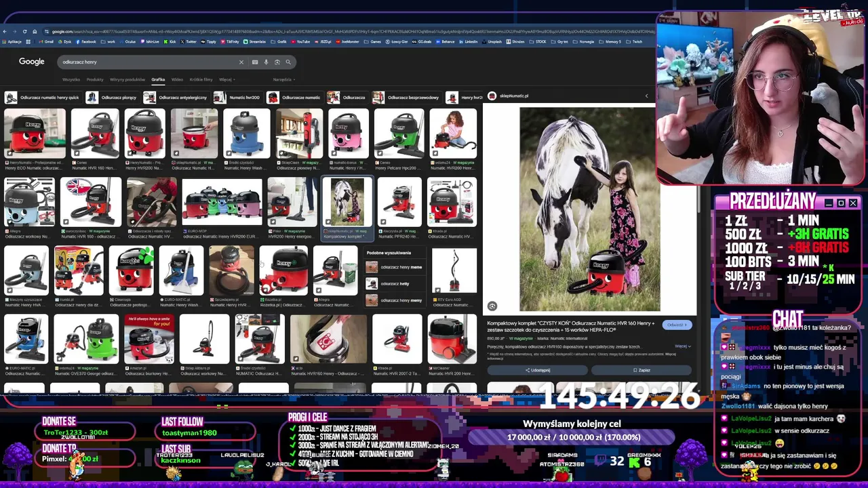This screenshot has width=868, height=488.
Task: Open the Facebook bookmark
Action: click(85, 41)
